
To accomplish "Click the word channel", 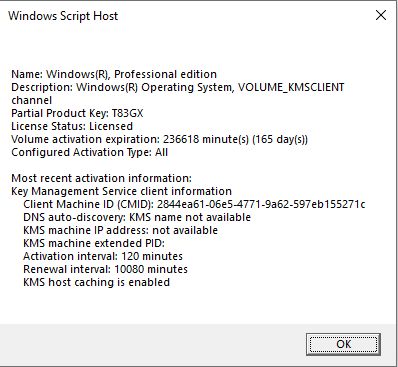I will [x=32, y=100].
